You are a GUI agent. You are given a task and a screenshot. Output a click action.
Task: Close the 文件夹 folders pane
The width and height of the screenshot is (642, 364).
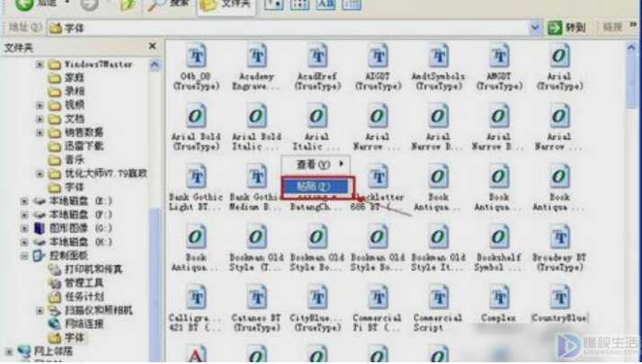(x=152, y=46)
